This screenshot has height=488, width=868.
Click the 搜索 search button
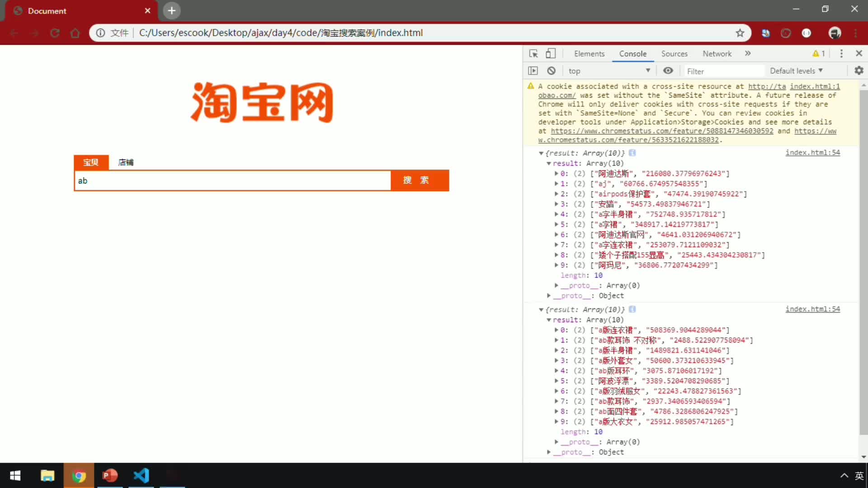(420, 180)
